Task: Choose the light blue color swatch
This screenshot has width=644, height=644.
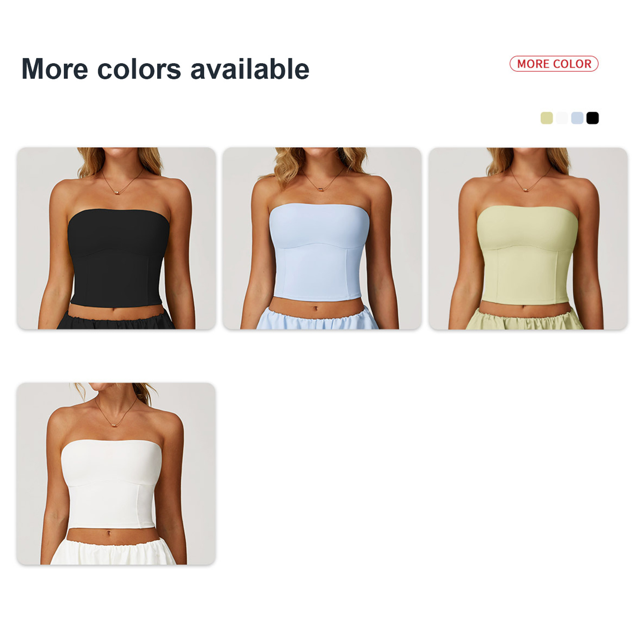Action: click(x=577, y=118)
